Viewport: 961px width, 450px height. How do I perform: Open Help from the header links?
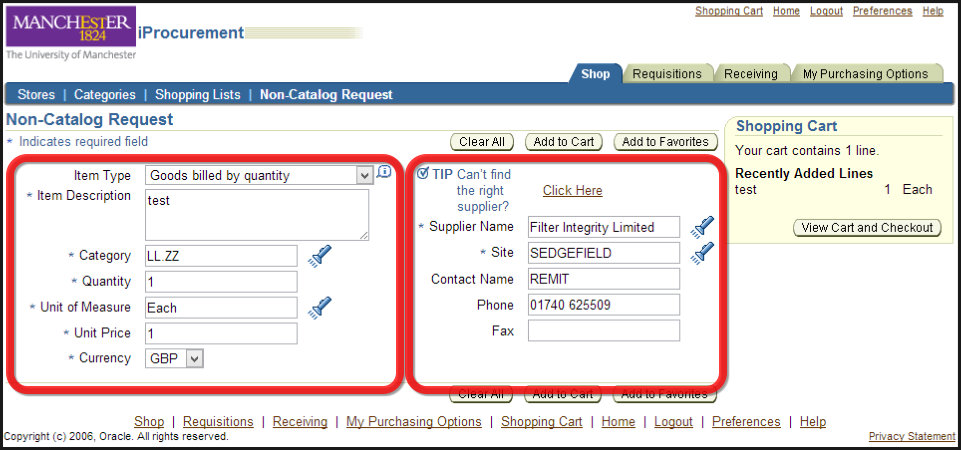tap(933, 11)
